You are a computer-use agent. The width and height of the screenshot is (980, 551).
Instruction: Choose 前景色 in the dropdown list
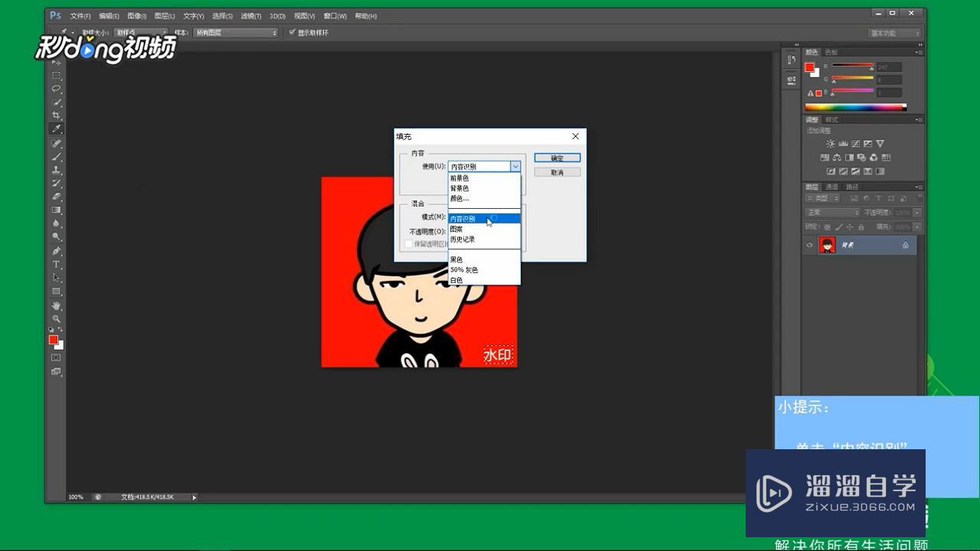(484, 178)
